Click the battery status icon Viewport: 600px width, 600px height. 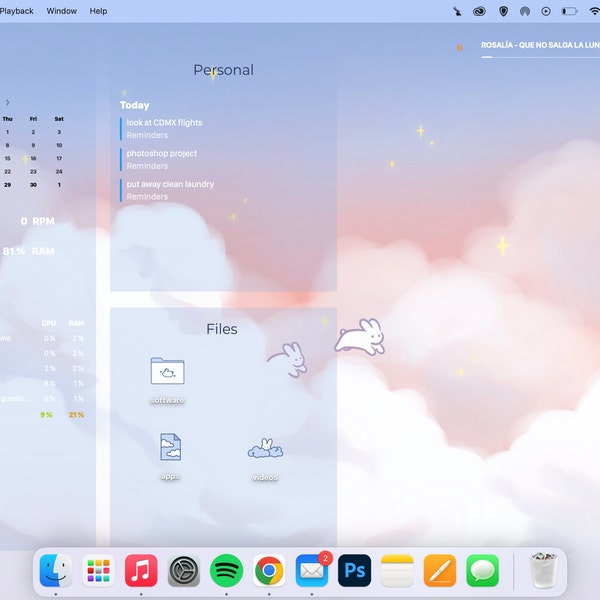pos(569,11)
